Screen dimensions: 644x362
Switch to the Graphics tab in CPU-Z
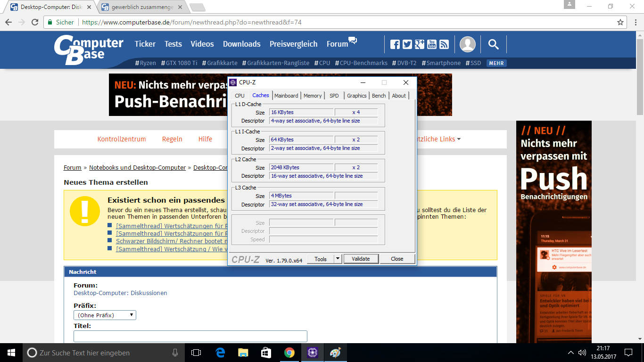click(357, 96)
